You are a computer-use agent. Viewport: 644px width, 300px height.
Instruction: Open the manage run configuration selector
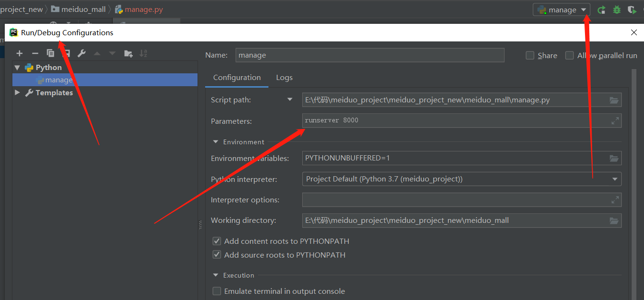[x=562, y=10]
